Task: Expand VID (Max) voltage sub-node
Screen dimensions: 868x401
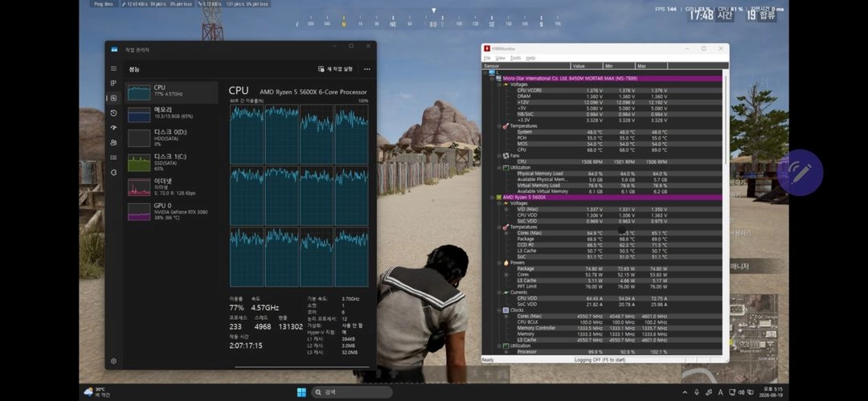Action: click(x=506, y=209)
